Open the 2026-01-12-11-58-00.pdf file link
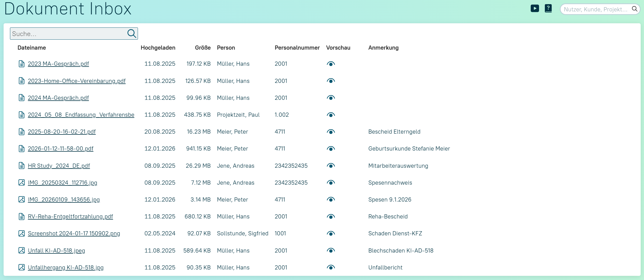This screenshot has height=280, width=644. click(x=61, y=149)
